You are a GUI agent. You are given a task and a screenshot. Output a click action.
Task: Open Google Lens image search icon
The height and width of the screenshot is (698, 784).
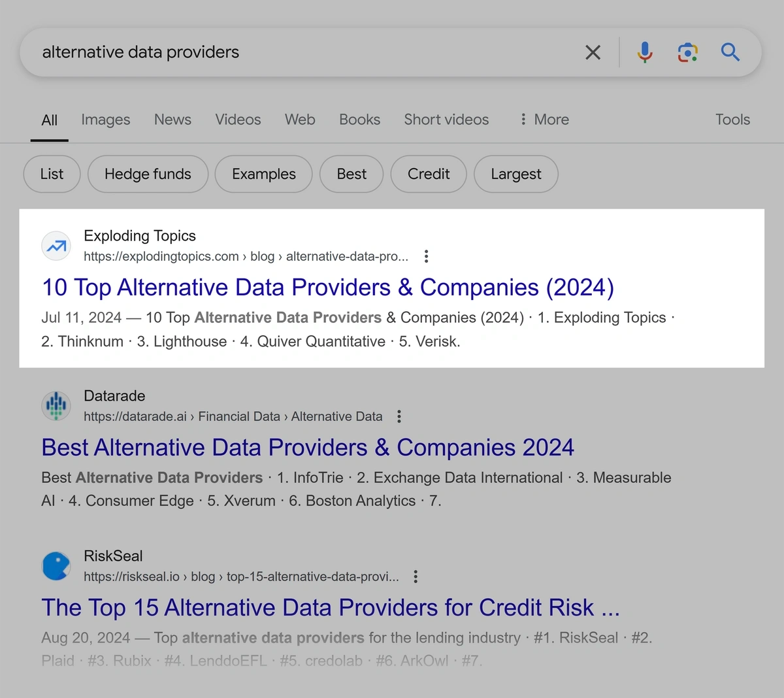pos(687,52)
